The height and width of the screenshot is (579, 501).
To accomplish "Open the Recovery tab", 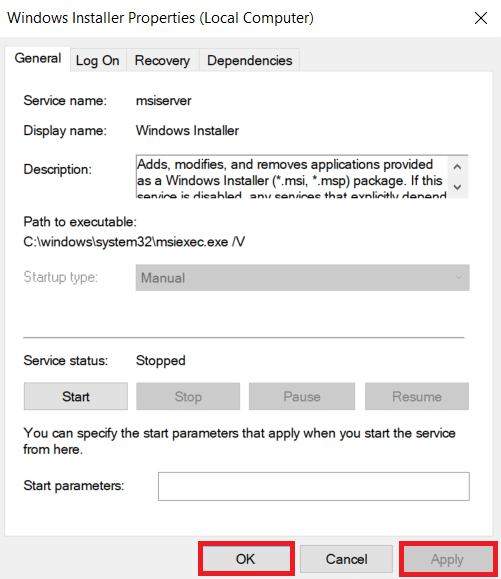I will (162, 60).
